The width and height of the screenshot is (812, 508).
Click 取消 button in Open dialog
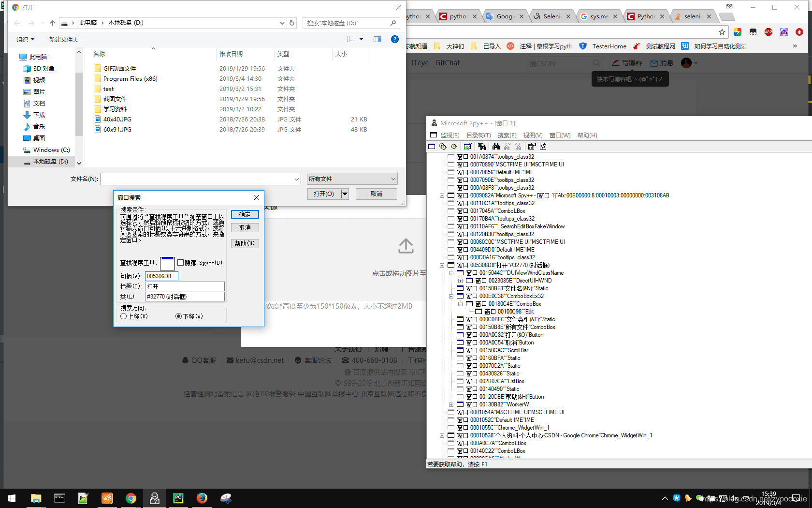coord(377,194)
